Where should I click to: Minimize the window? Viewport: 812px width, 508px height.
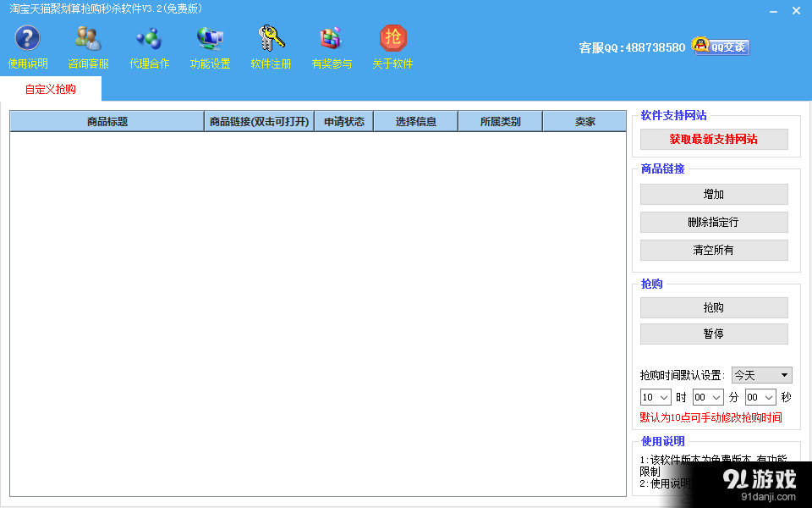pyautogui.click(x=773, y=11)
